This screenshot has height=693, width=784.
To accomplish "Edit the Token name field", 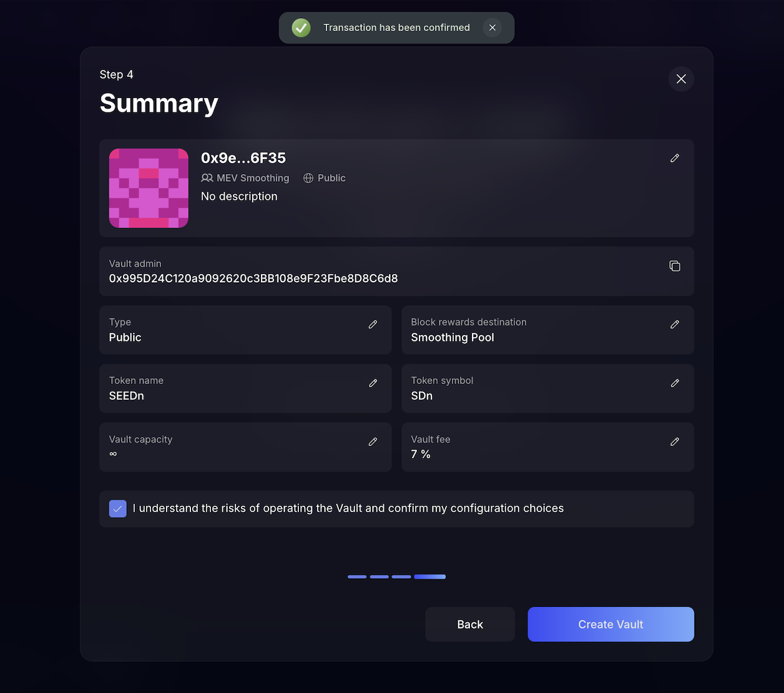I will click(373, 383).
